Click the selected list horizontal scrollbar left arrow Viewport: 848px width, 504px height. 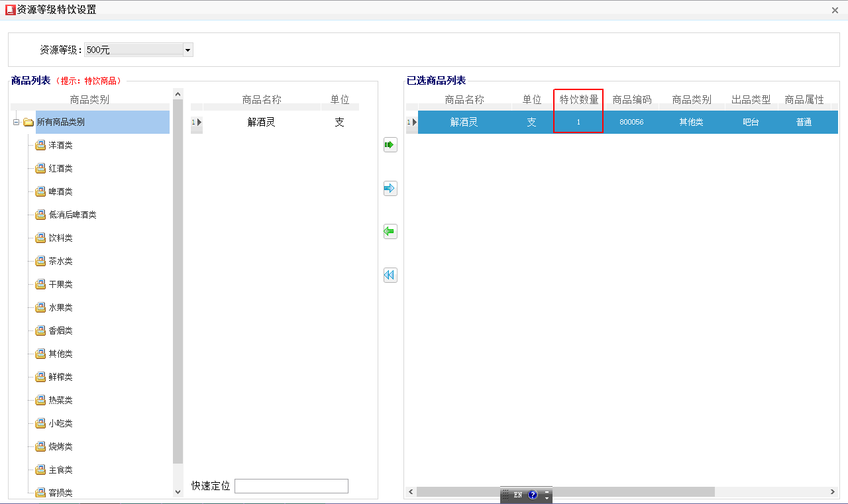411,491
